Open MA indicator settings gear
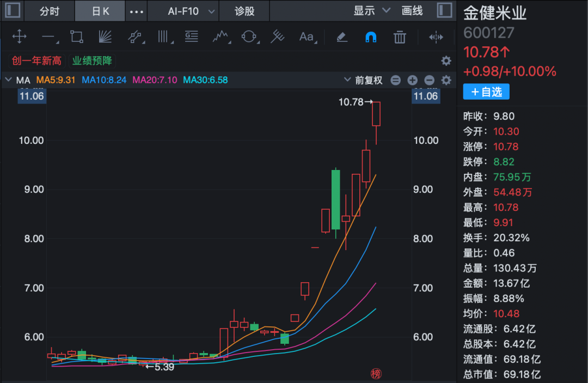This screenshot has height=383, width=588. (x=446, y=80)
